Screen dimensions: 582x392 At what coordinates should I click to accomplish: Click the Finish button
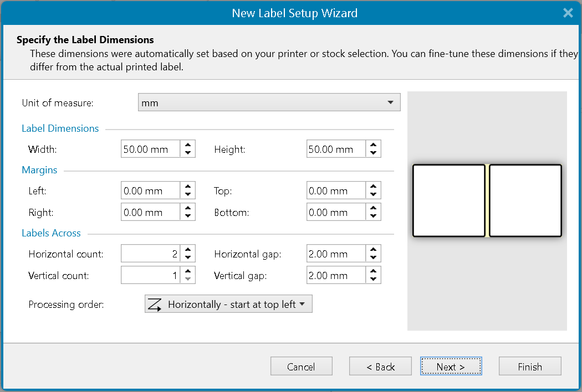(529, 366)
